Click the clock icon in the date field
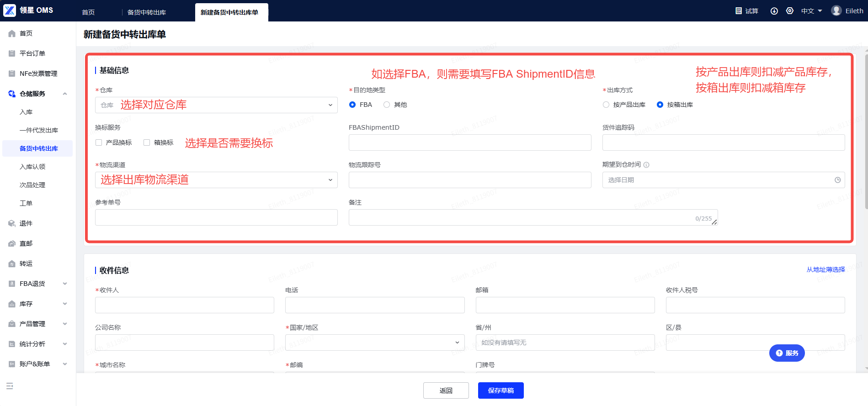 point(838,180)
